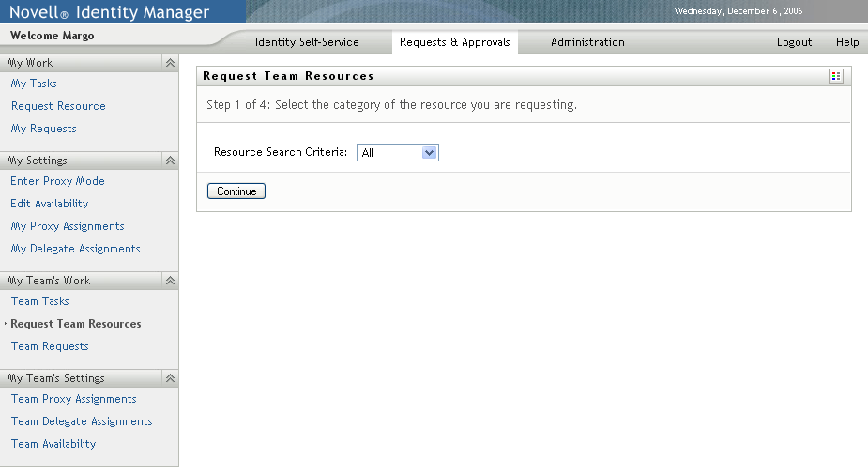Click the Resource Search Criteria label
This screenshot has height=474, width=868.
pos(281,152)
